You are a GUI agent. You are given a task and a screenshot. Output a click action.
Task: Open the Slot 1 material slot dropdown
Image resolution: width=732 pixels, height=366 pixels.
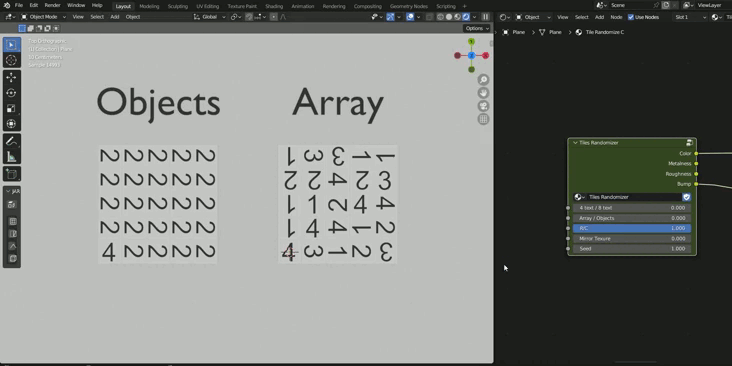tap(690, 17)
